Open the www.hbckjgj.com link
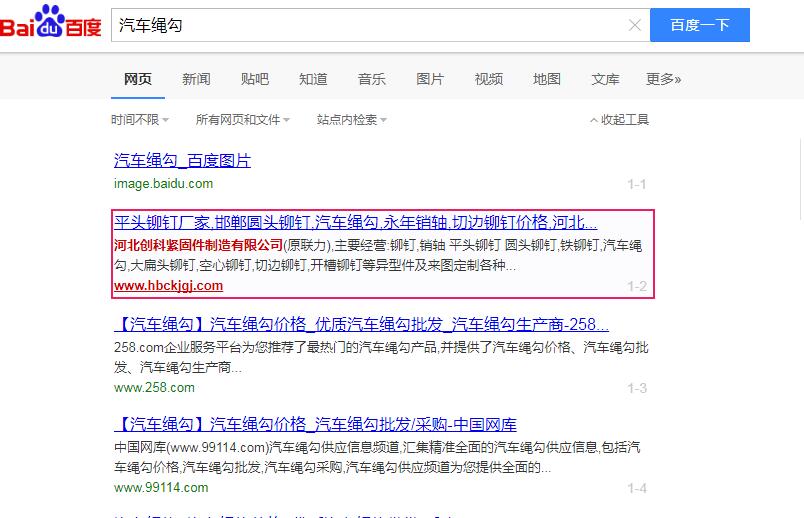 click(168, 286)
